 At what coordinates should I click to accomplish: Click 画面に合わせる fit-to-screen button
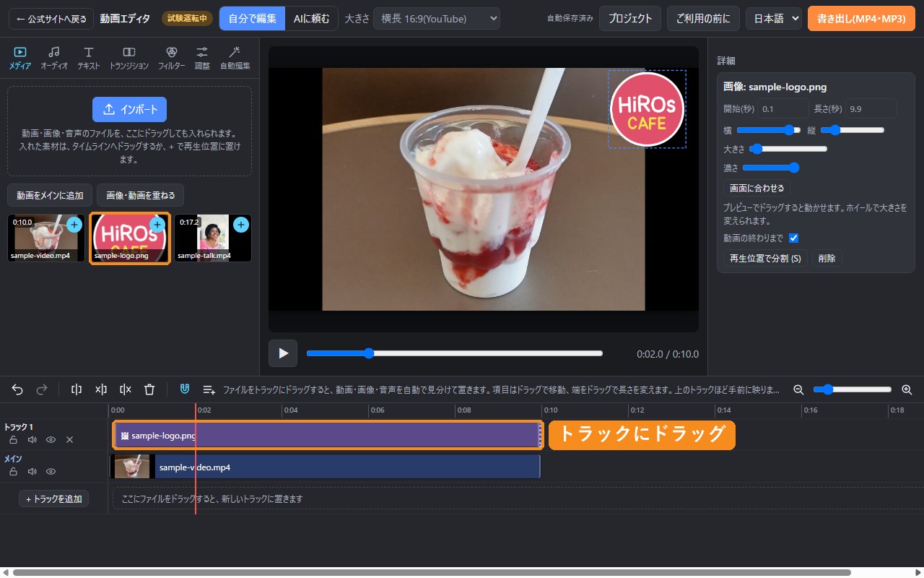pyautogui.click(x=757, y=188)
